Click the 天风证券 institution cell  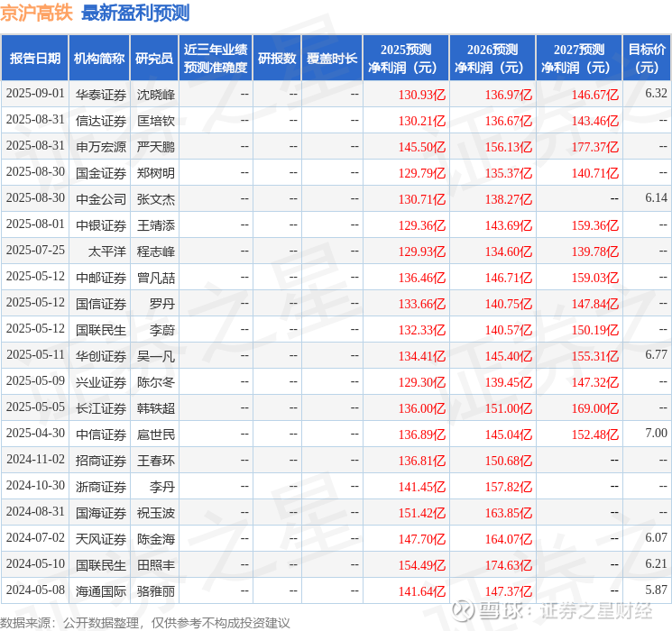click(x=101, y=539)
